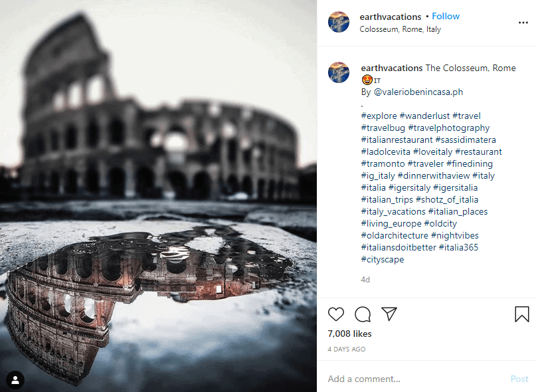536x392 pixels.
Task: Open the three-dot more options menu
Action: click(x=523, y=23)
